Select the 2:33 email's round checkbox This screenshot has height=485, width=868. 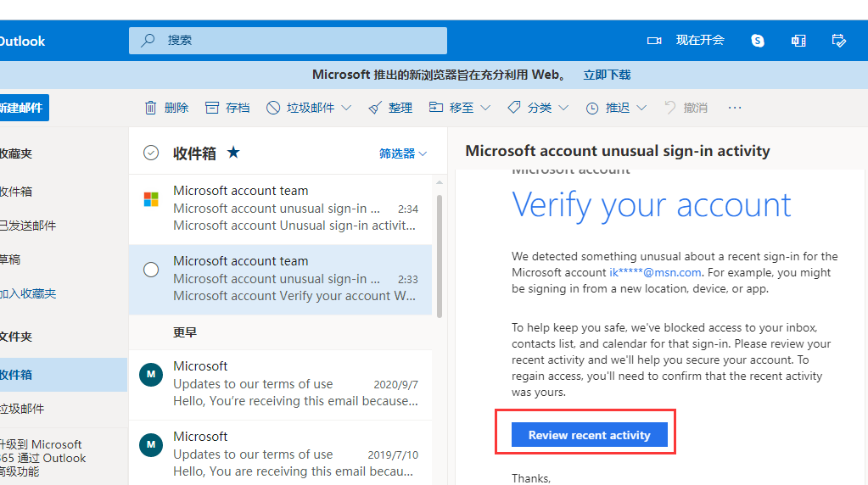[150, 270]
